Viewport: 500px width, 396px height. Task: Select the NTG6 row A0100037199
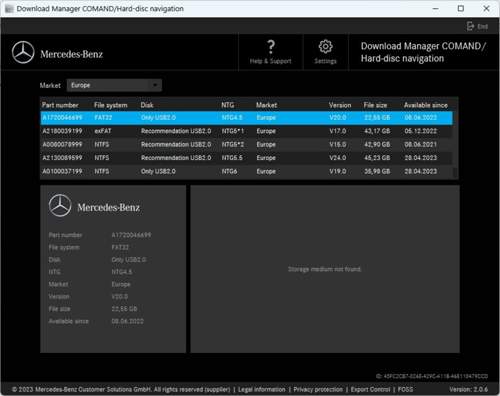coord(246,171)
